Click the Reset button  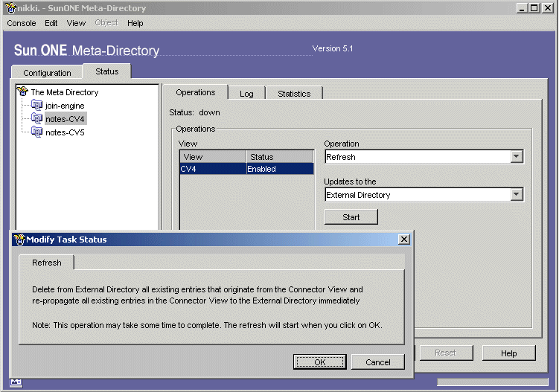pyautogui.click(x=445, y=353)
